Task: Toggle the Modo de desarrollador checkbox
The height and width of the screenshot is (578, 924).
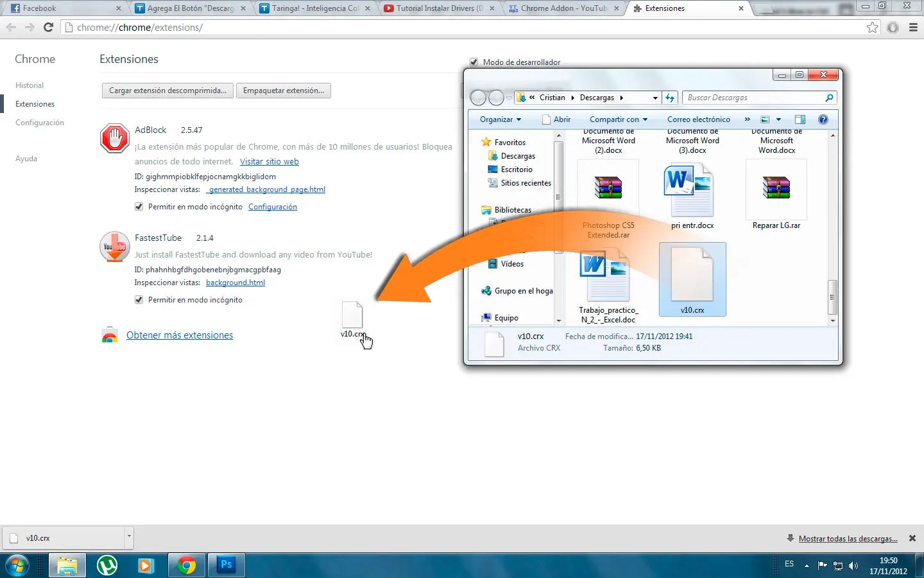Action: pos(474,62)
